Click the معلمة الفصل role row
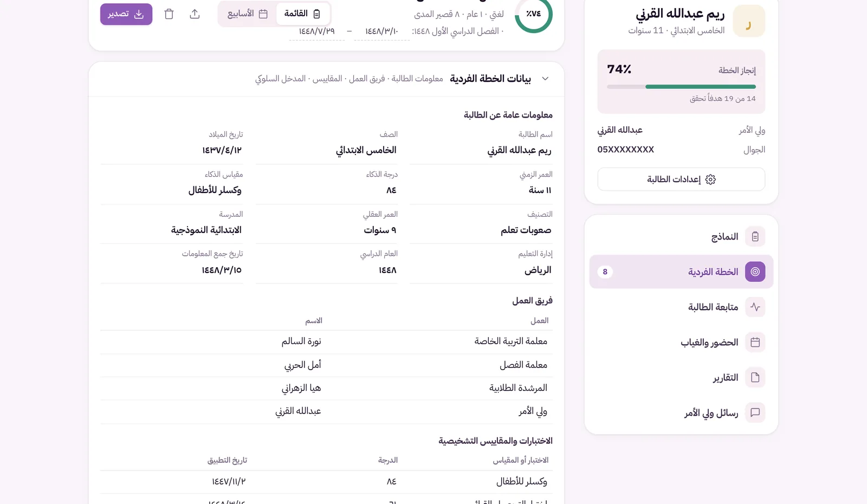 [x=326, y=365]
